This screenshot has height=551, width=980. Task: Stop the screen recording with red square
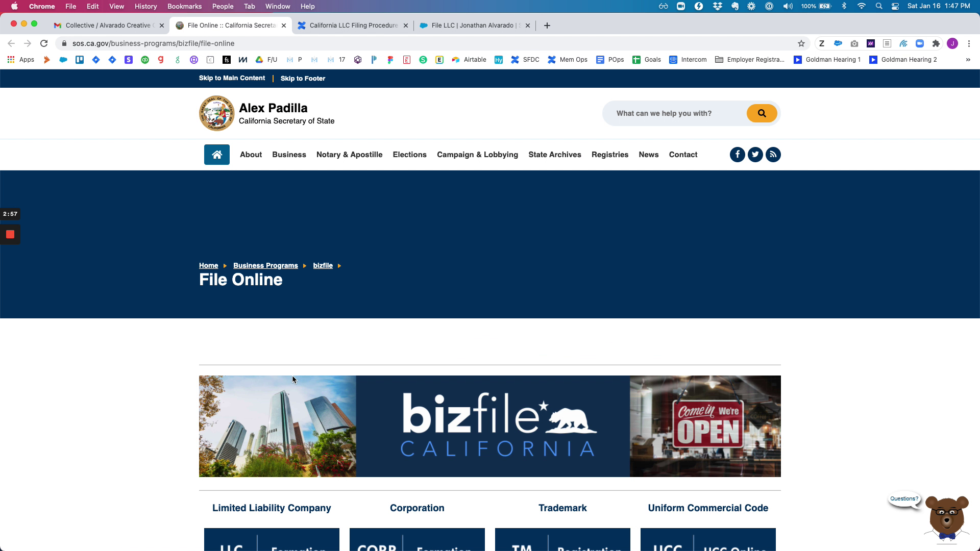coord(10,235)
